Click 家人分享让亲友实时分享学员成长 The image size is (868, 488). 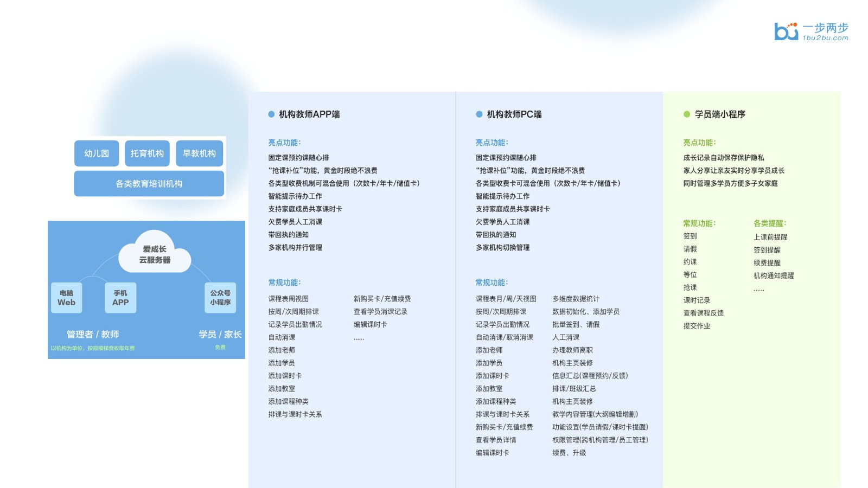point(734,171)
